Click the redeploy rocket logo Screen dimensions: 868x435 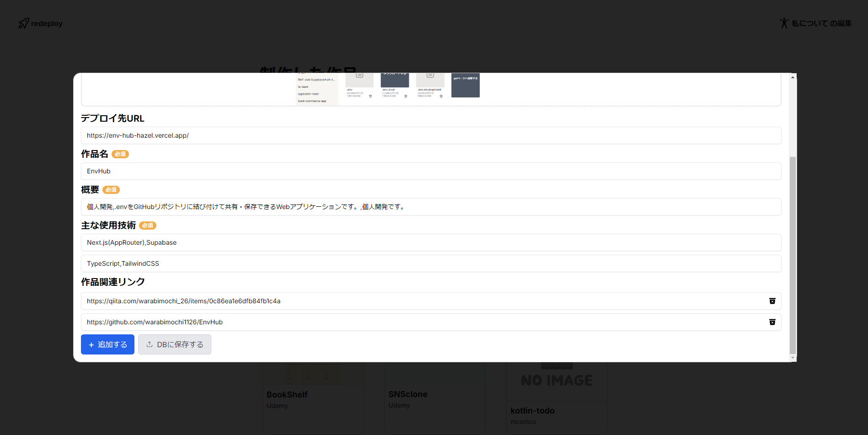pos(40,23)
